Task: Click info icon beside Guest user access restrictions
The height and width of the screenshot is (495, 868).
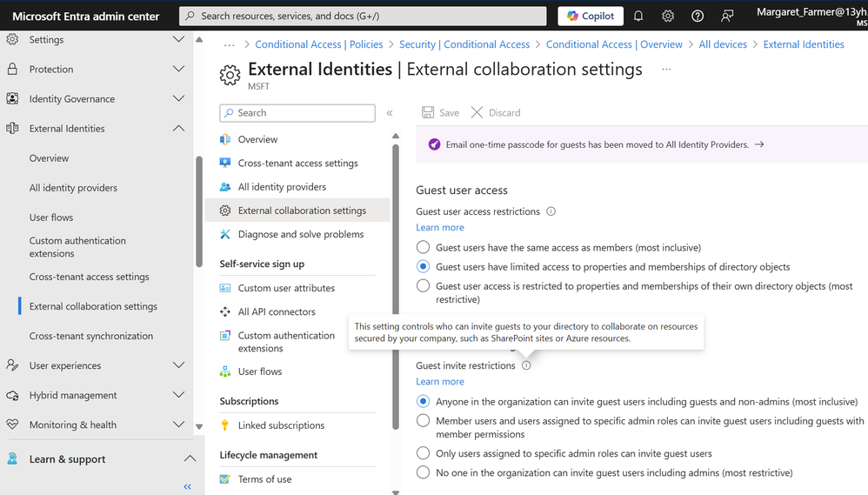Action: (551, 211)
